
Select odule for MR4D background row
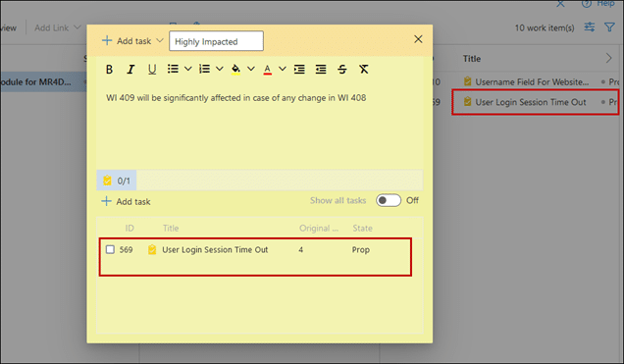pyautogui.click(x=43, y=82)
